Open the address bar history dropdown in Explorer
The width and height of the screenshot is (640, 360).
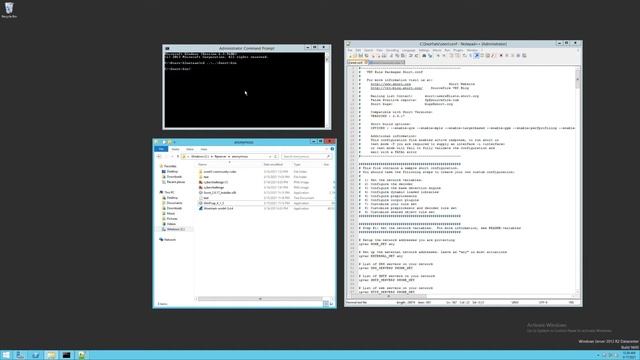[x=270, y=156]
